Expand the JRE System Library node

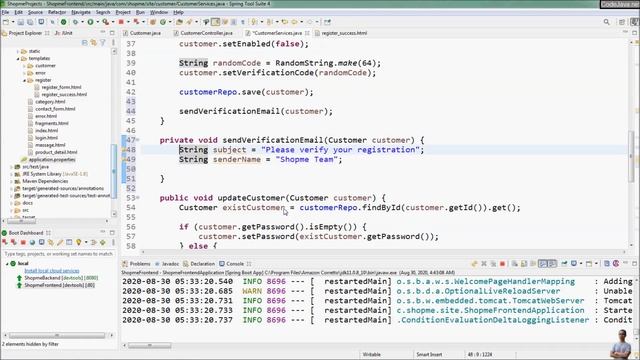coord(11,174)
